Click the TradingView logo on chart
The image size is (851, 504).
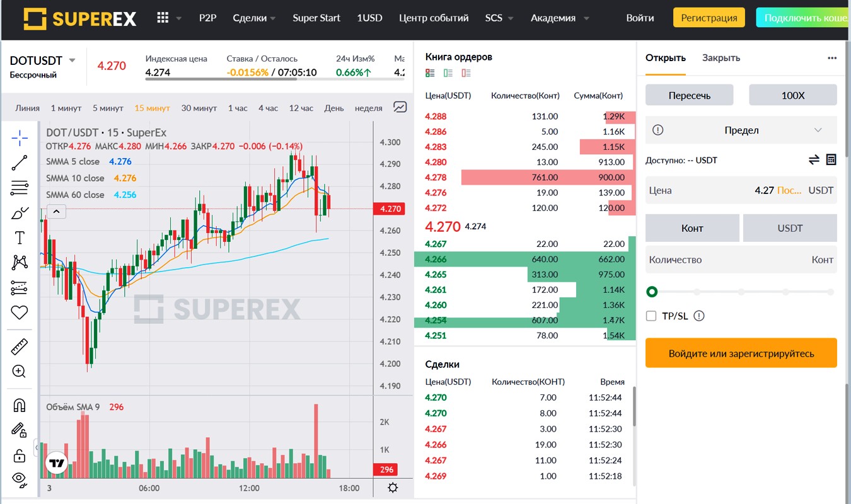coord(57,463)
